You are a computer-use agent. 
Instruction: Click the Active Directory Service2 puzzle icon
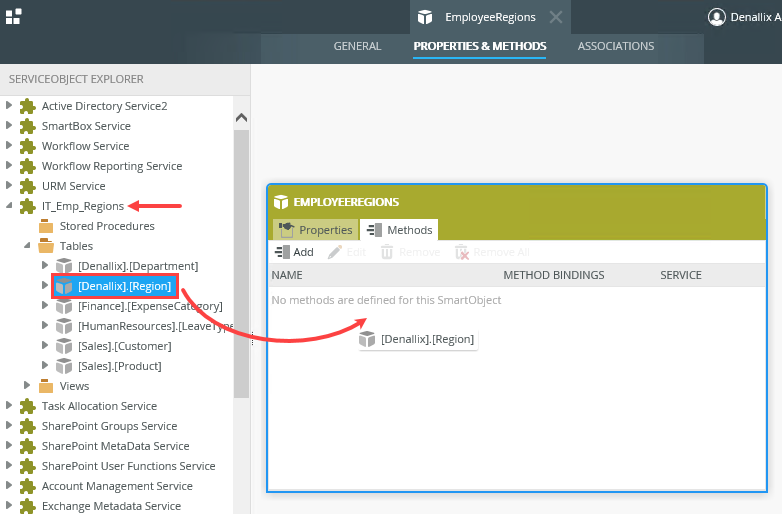27,106
